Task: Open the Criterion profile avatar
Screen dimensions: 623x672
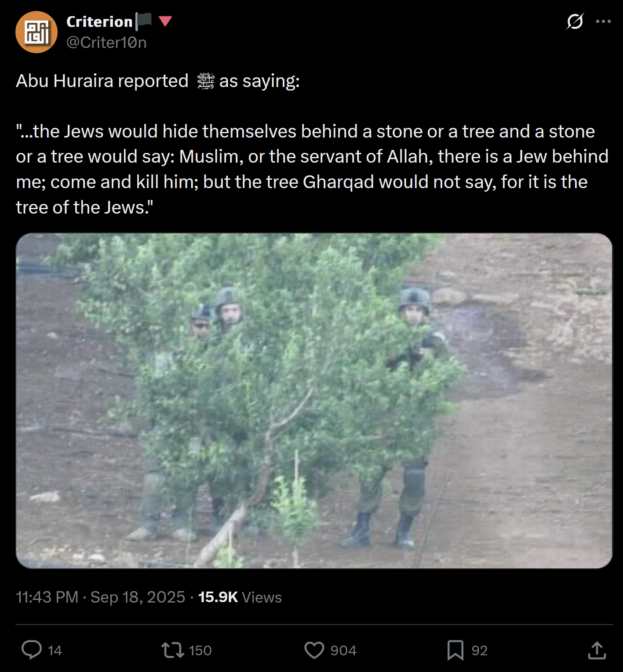Action: pyautogui.click(x=36, y=32)
